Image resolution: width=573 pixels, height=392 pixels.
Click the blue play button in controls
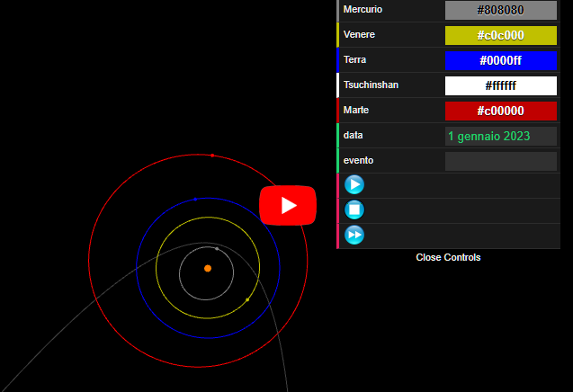354,184
